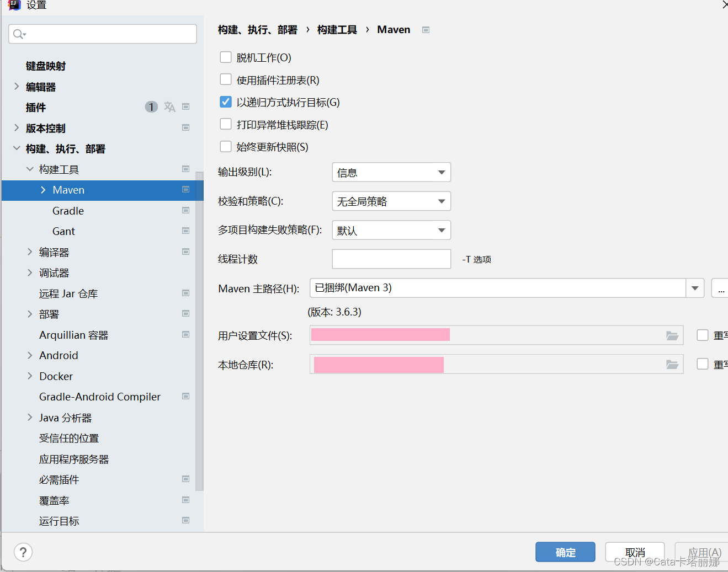Expand the Maven subtree arrow
Screen dimensions: 728x572
pyautogui.click(x=43, y=190)
